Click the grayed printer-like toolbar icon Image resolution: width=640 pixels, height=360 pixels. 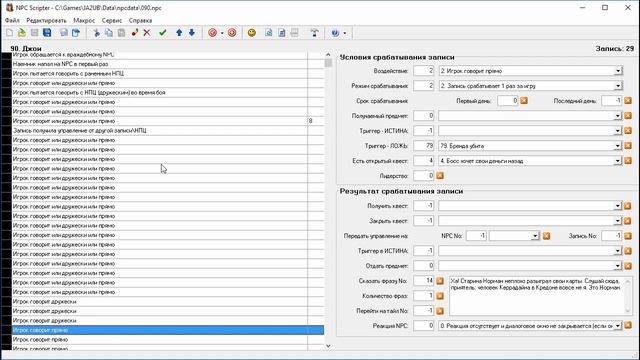294,33
